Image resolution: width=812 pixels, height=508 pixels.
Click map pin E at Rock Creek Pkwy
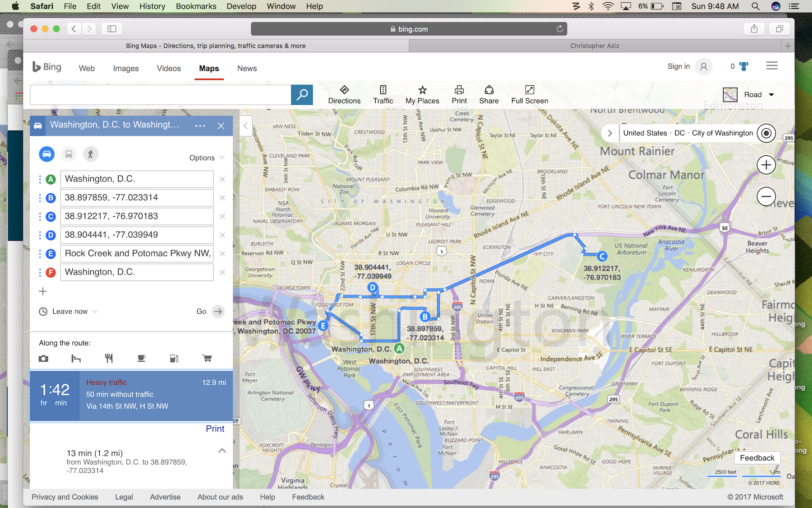coord(323,326)
